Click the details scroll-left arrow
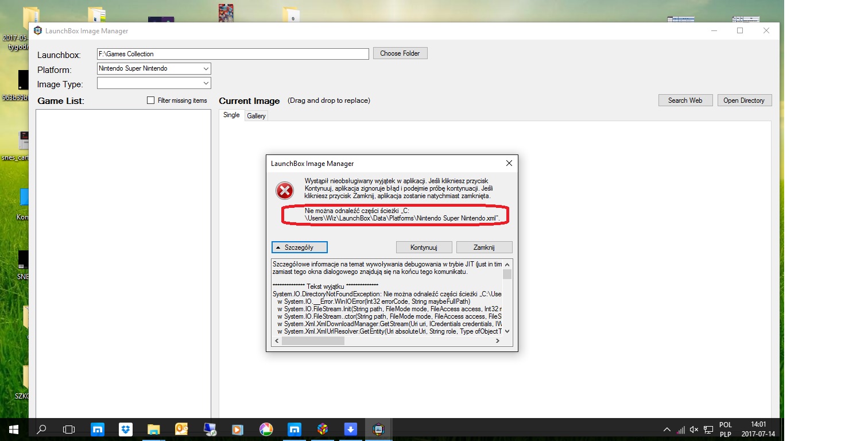 [x=277, y=341]
